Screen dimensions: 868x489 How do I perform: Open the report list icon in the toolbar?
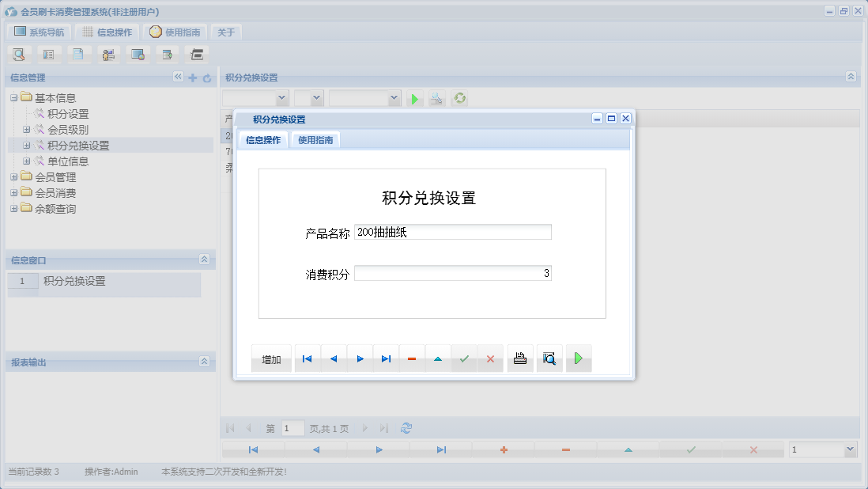click(x=48, y=54)
